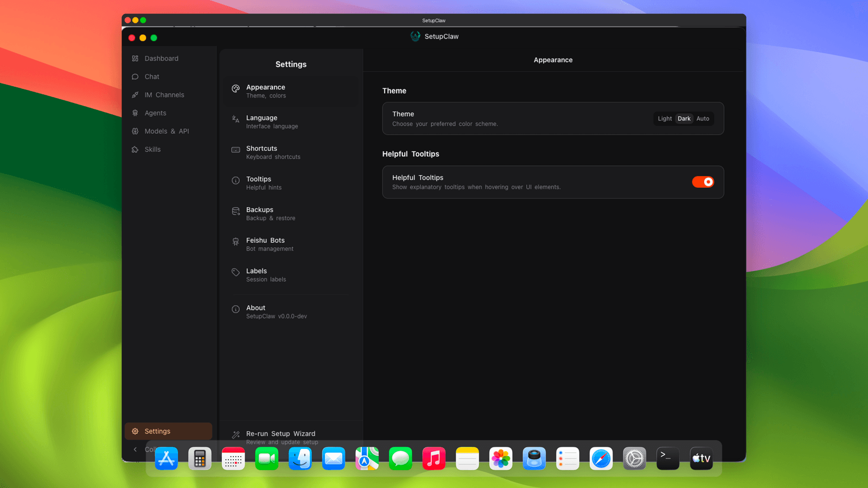Open Notes from the dock
The width and height of the screenshot is (868, 488).
[468, 459]
